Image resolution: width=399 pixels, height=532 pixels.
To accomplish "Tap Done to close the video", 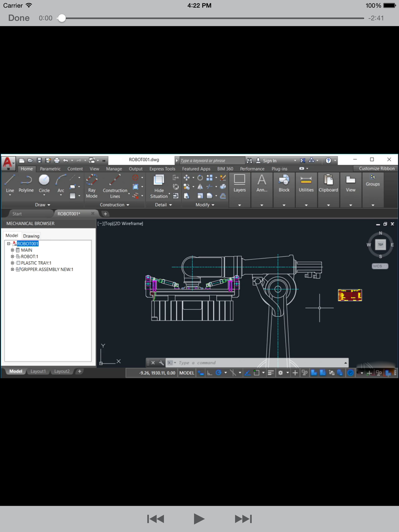I will 19,18.
